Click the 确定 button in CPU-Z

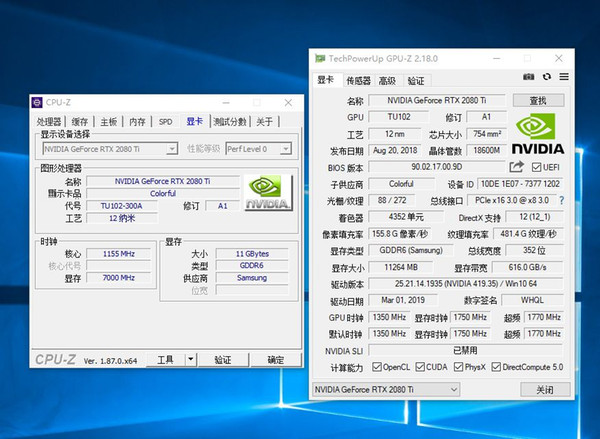(x=276, y=359)
